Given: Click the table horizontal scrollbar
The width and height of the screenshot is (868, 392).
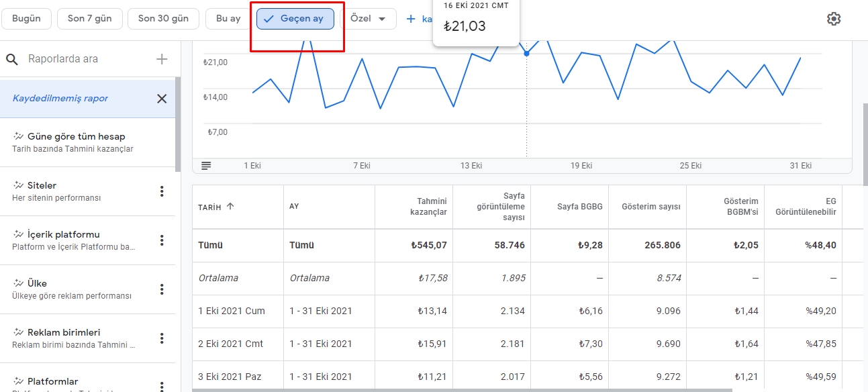Looking at the screenshot, I should click(462, 390).
